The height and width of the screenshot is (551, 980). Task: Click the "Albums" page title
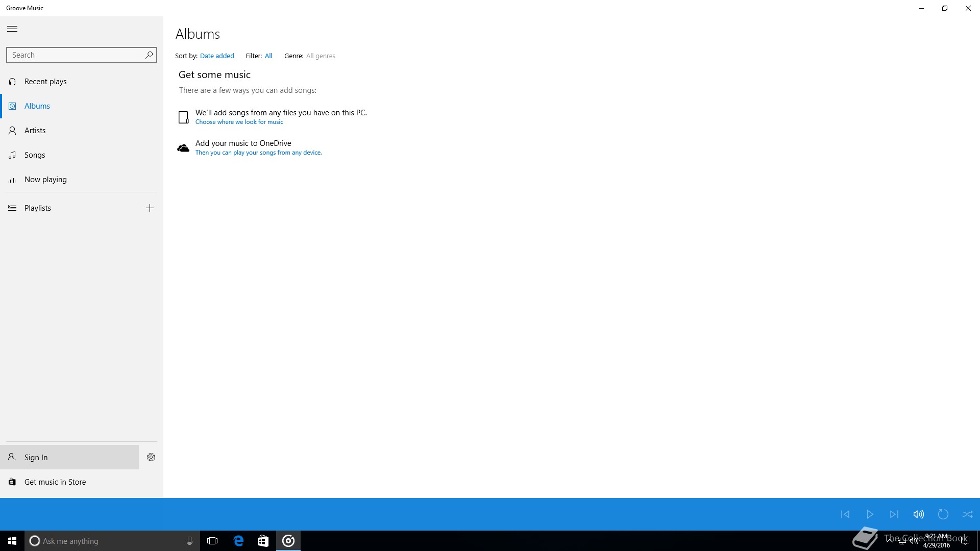tap(198, 34)
